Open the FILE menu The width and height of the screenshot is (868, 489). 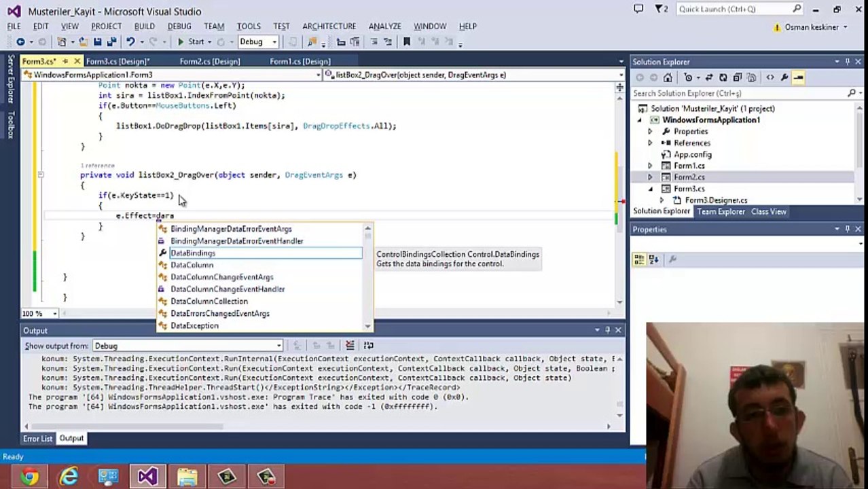coord(14,26)
